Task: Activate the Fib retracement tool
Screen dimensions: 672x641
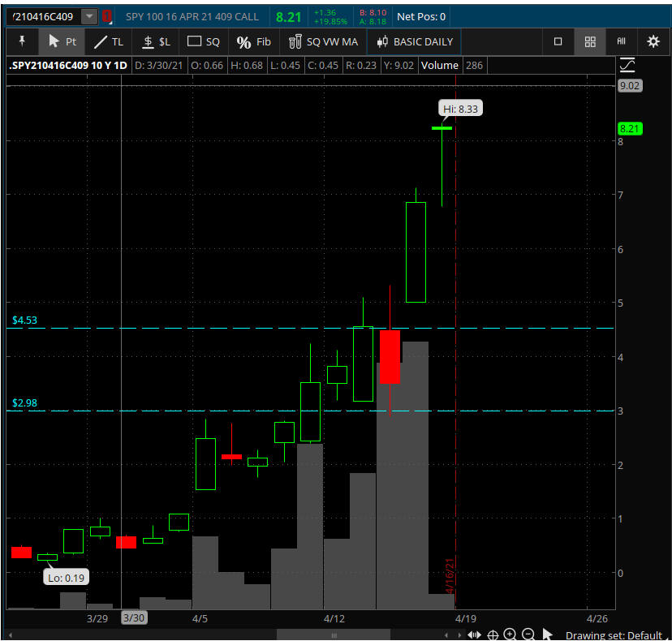Action: coord(253,41)
